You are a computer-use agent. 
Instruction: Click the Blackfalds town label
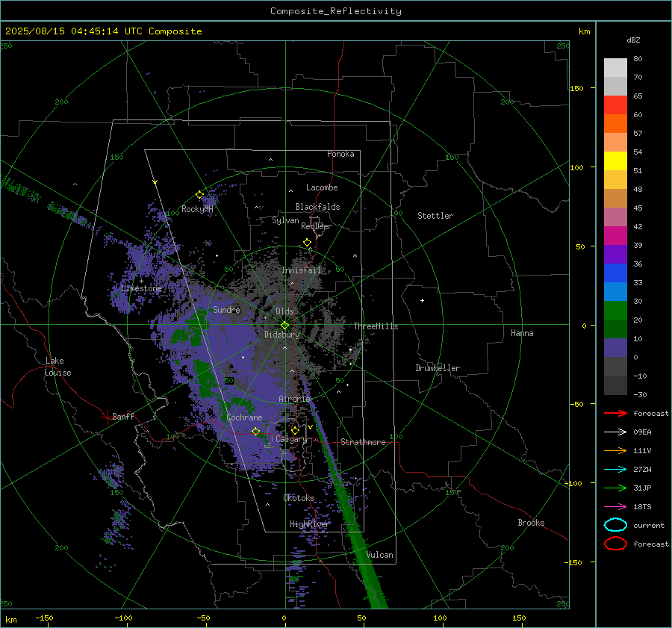tap(317, 207)
